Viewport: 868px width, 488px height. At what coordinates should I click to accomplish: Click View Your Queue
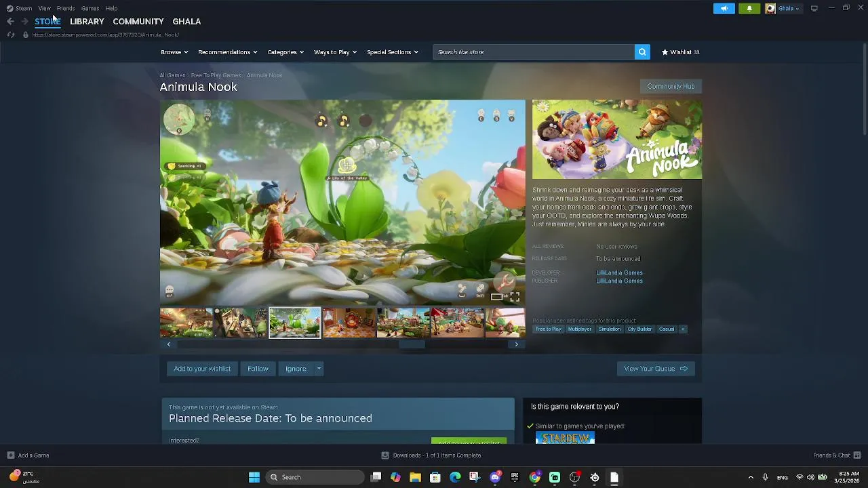click(656, 369)
